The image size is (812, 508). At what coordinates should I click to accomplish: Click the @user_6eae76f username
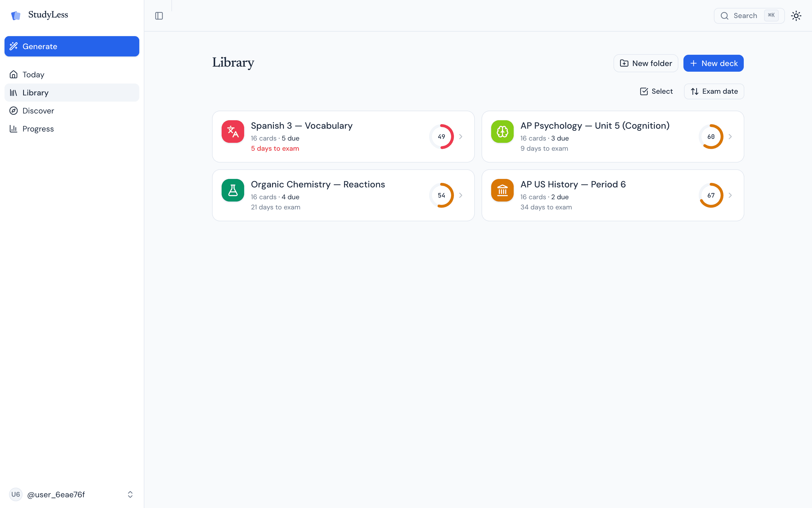pyautogui.click(x=56, y=494)
